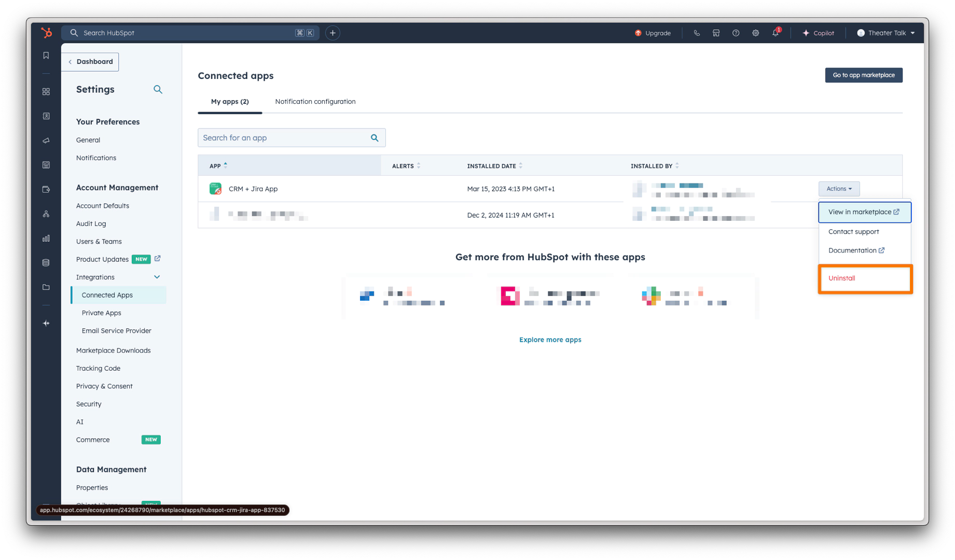
Task: Open the marketplace storefront icon
Action: (716, 33)
